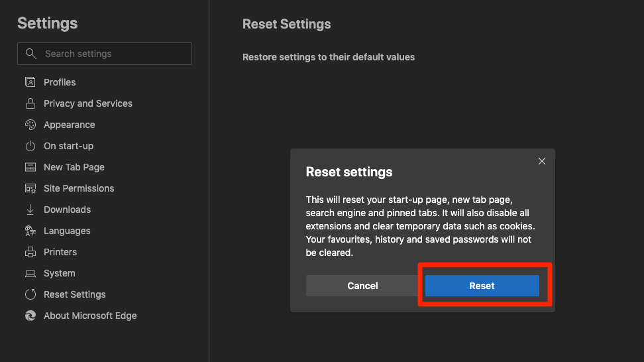Click Restore settings to their default values

coord(329,57)
